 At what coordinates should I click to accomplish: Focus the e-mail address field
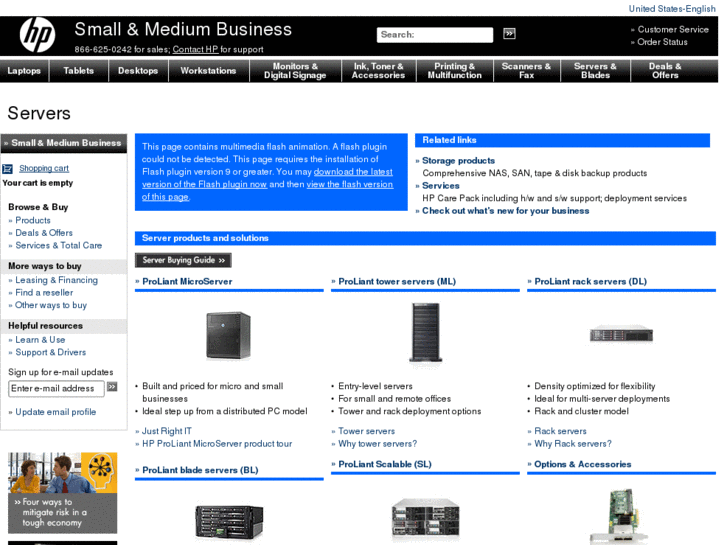(x=56, y=389)
